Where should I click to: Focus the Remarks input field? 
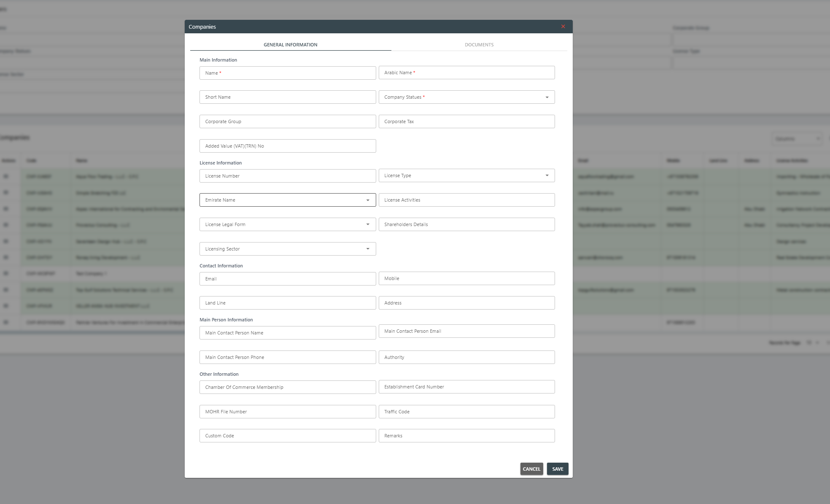(466, 436)
